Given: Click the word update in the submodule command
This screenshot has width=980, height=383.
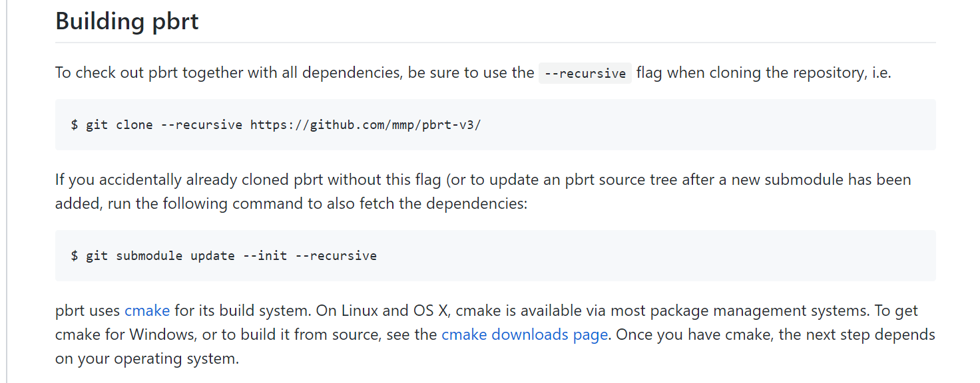Looking at the screenshot, I should click(213, 256).
